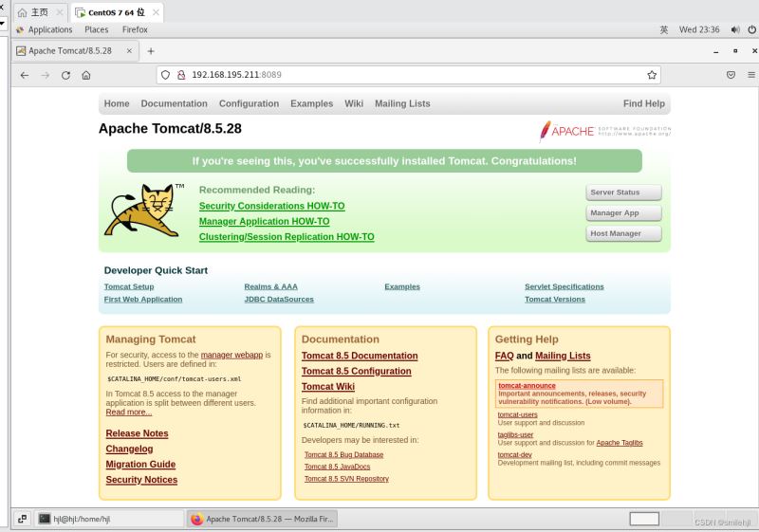Click the browser forward arrow

point(45,75)
